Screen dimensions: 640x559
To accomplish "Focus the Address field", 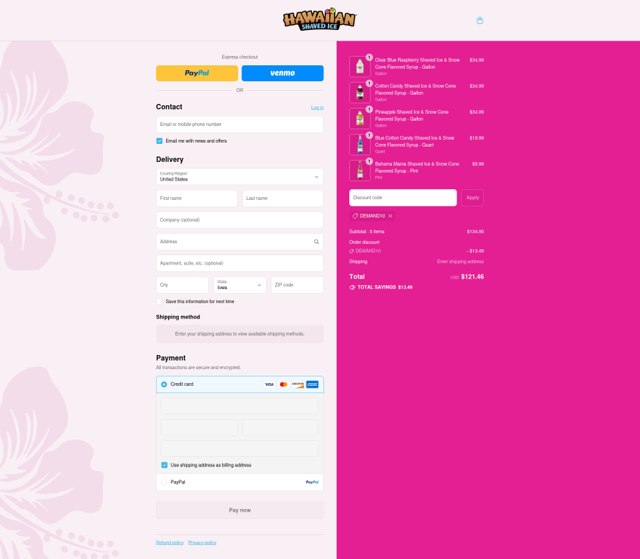I will (240, 242).
